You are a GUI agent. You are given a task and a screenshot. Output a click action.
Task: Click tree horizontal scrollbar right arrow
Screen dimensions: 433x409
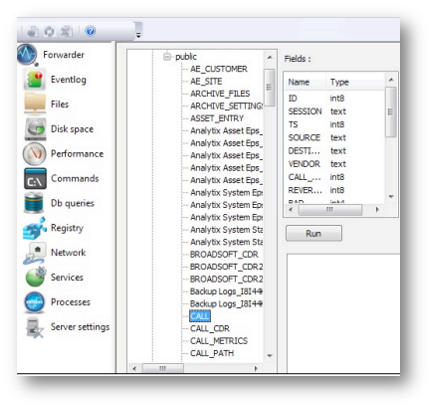(256, 368)
